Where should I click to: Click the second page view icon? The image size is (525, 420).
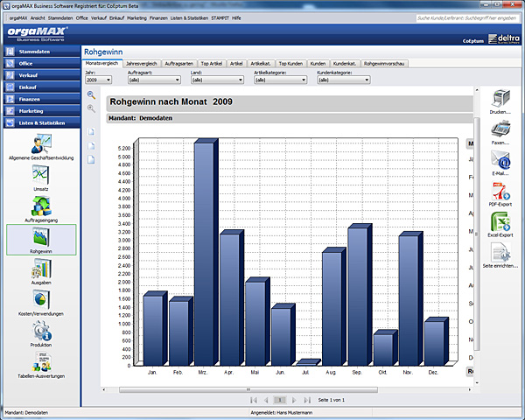coord(91,146)
